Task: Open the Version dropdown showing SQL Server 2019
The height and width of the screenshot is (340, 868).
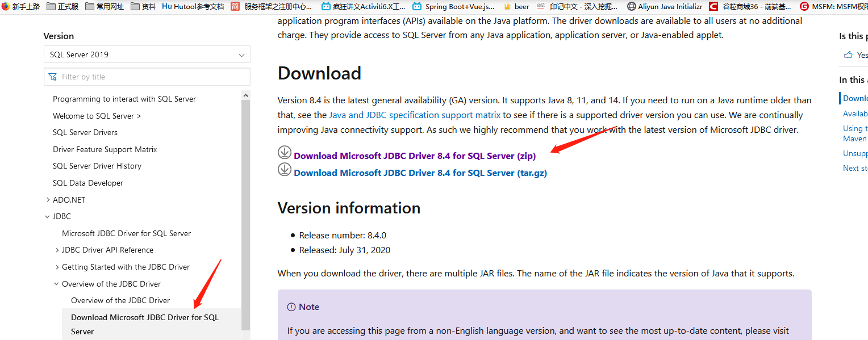Action: pyautogui.click(x=147, y=54)
